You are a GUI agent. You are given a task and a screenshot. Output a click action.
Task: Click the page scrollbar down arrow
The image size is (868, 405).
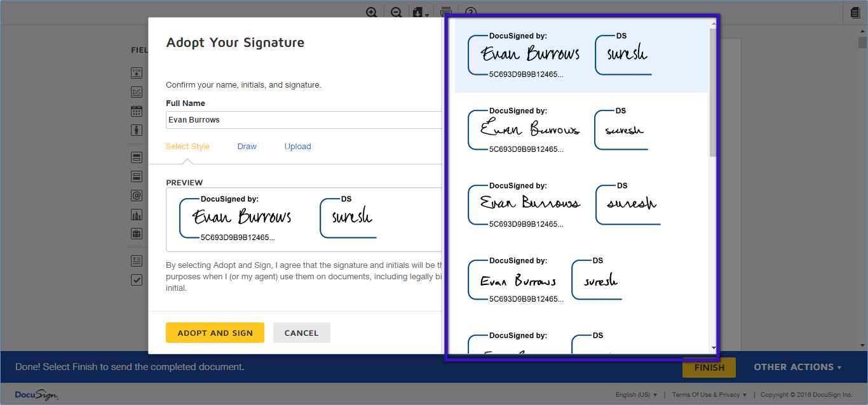tap(862, 345)
